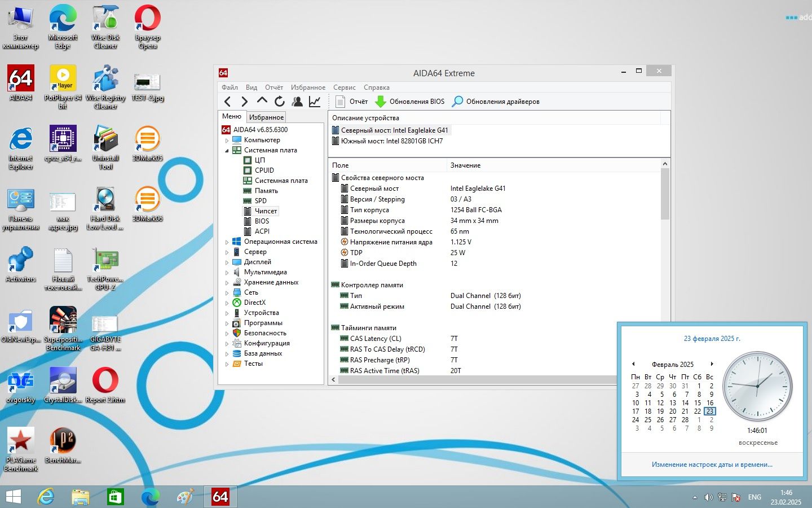Open the 3DMark05 desktop shortcut

pyautogui.click(x=147, y=143)
